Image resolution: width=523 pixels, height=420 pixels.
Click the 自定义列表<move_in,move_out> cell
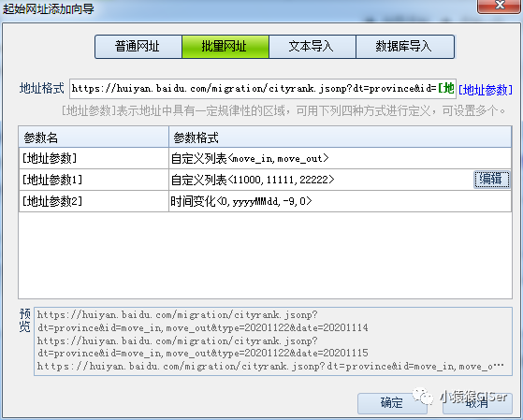341,158
